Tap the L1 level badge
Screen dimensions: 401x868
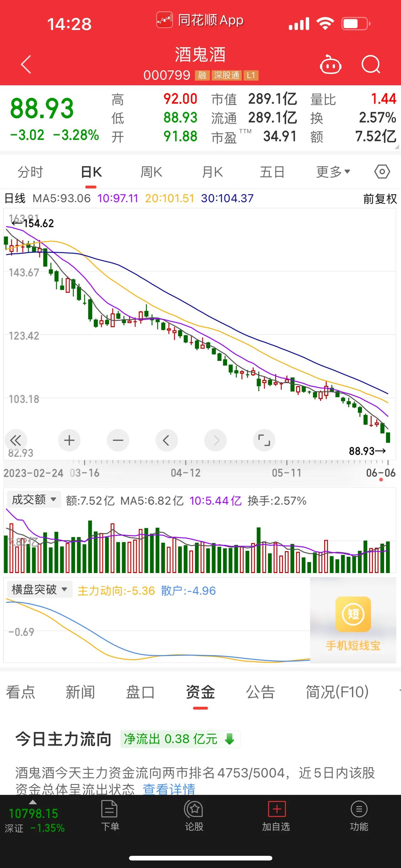pyautogui.click(x=251, y=75)
